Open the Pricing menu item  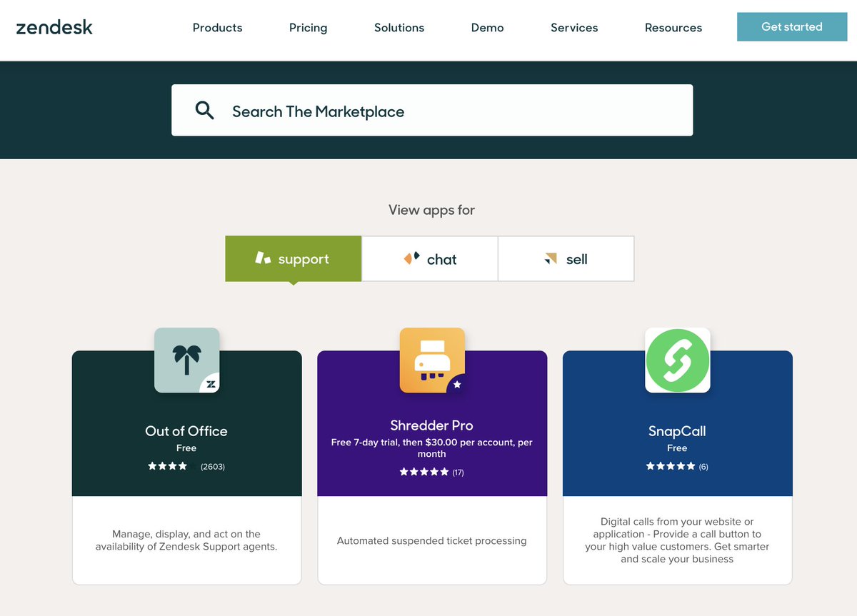coord(309,28)
